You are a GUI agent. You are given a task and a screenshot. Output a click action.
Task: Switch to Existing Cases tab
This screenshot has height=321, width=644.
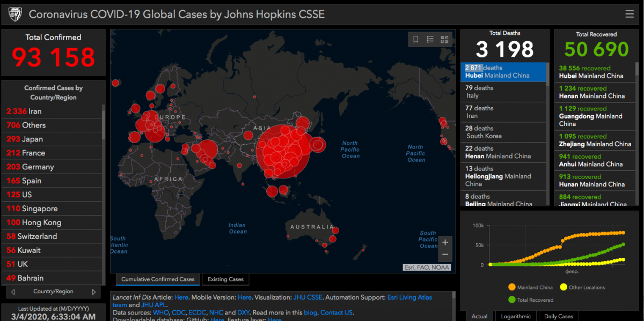point(225,279)
